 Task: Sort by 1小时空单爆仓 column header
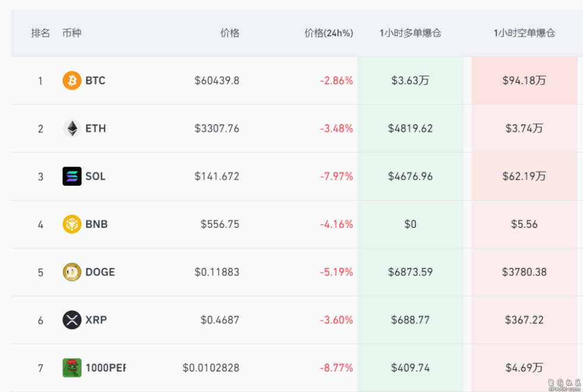click(x=524, y=33)
